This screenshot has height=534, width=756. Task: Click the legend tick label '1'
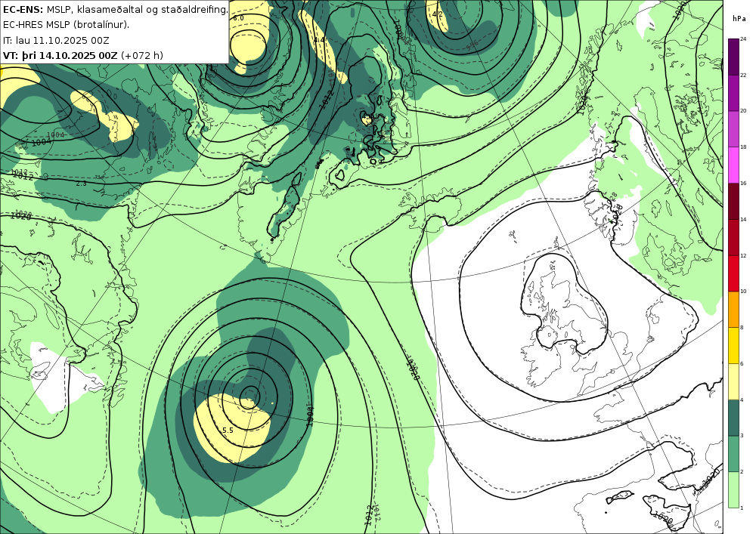click(742, 508)
